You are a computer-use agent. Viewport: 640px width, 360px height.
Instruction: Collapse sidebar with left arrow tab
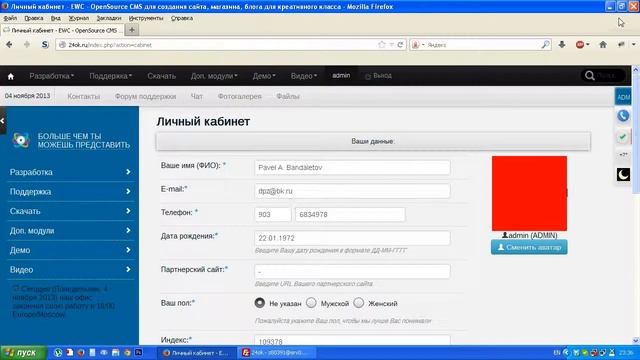2,120
